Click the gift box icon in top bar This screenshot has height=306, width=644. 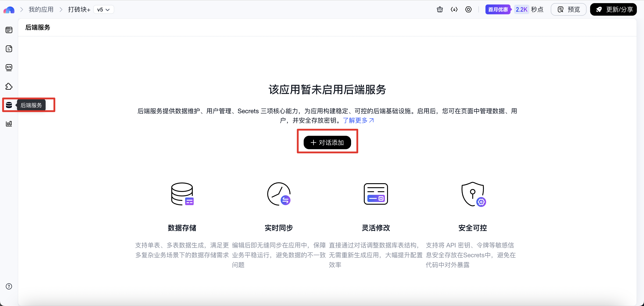[x=440, y=9]
